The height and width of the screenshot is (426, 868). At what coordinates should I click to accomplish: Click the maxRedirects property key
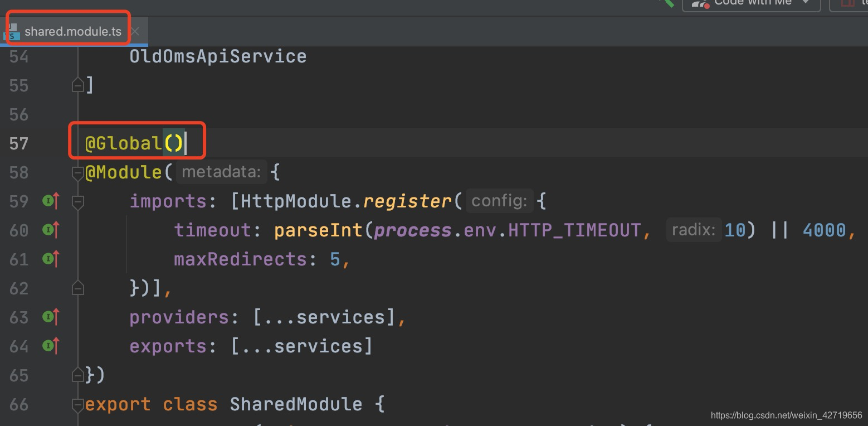(x=240, y=259)
